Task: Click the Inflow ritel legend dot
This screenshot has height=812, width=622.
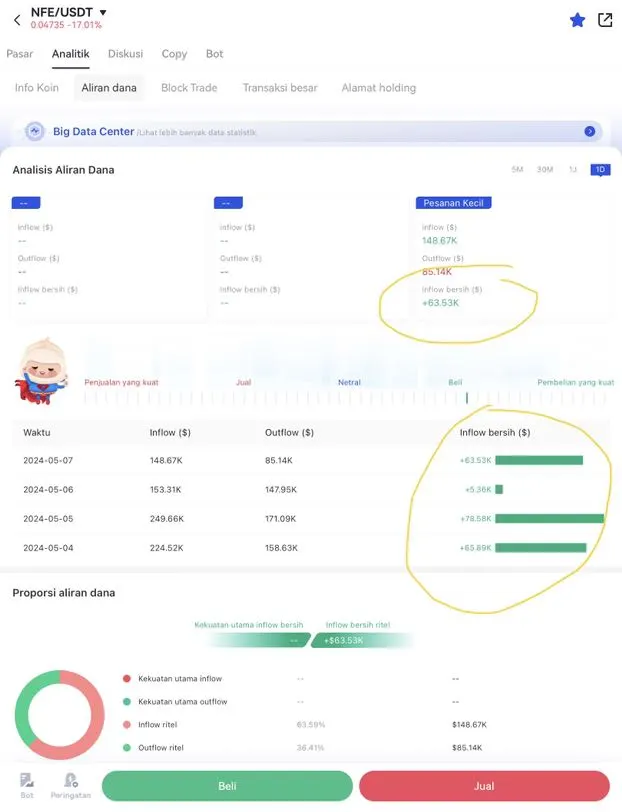Action: [126, 724]
